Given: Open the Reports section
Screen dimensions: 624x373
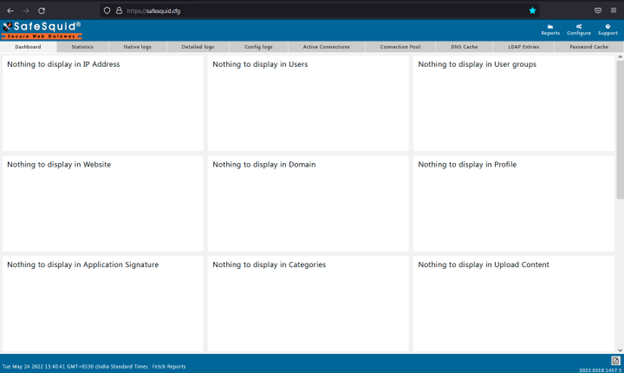Looking at the screenshot, I should click(x=550, y=30).
